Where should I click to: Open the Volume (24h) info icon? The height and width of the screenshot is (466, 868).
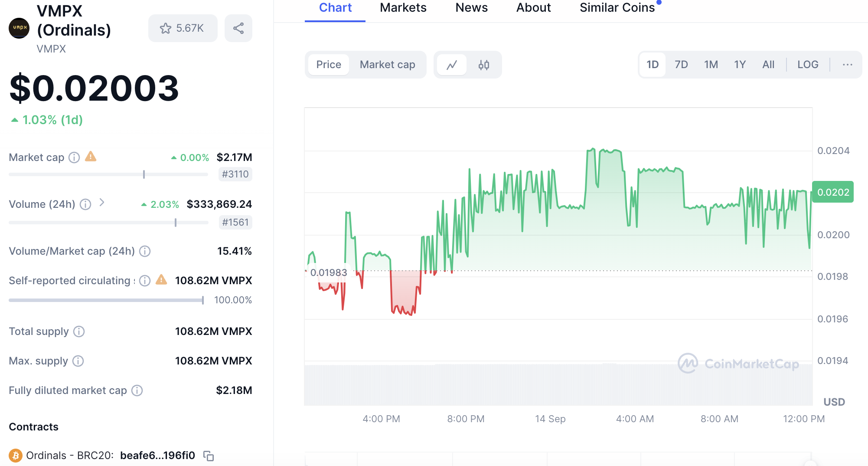coord(85,204)
